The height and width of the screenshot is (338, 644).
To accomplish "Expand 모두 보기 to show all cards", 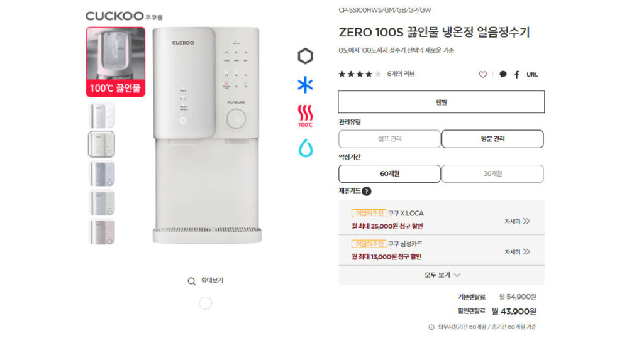I will click(x=441, y=275).
